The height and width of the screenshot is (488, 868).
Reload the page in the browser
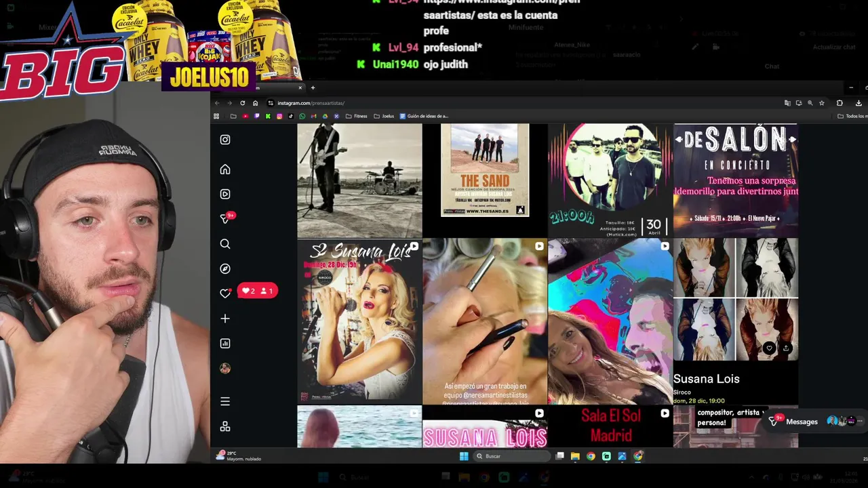point(242,103)
